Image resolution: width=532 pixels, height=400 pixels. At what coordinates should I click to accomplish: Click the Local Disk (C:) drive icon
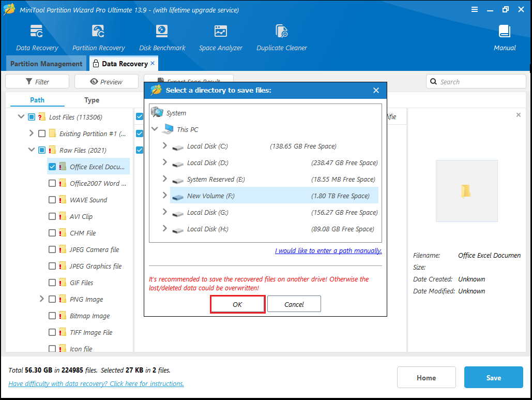tap(177, 147)
